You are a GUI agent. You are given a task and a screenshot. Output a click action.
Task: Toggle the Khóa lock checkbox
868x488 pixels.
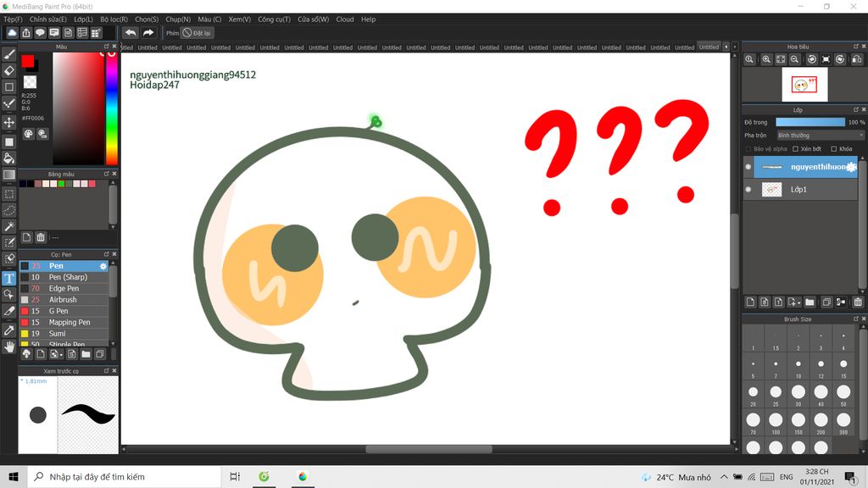(834, 149)
